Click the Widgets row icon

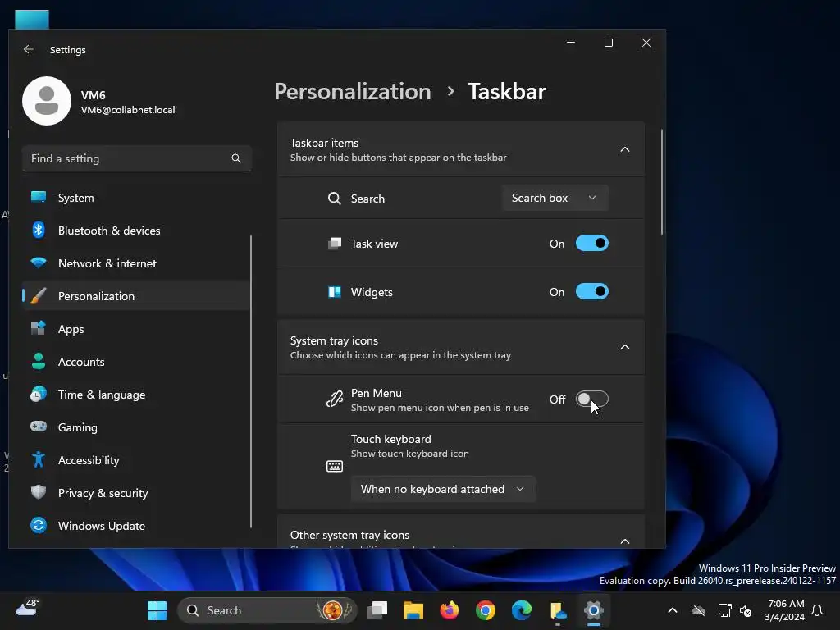click(x=335, y=292)
